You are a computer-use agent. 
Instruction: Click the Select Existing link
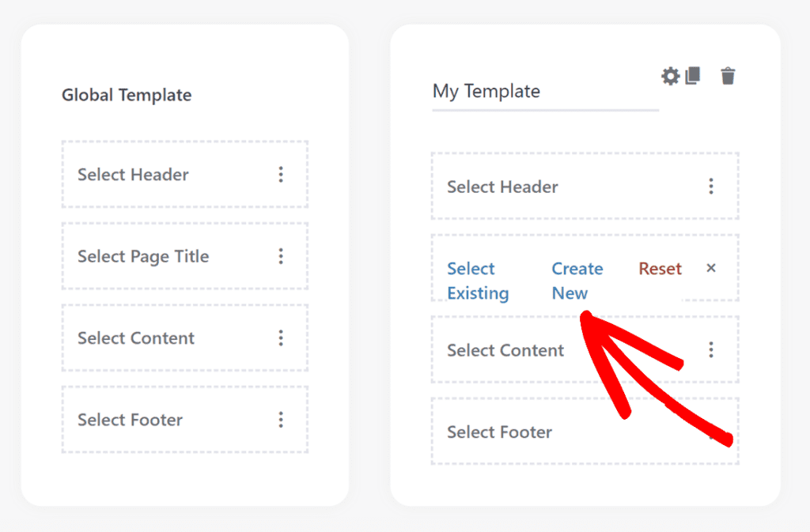click(x=478, y=281)
